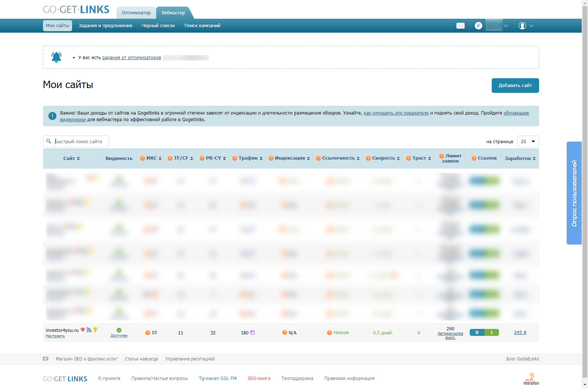Open the Поиск кампаний menu item
588x388 pixels.
[202, 26]
